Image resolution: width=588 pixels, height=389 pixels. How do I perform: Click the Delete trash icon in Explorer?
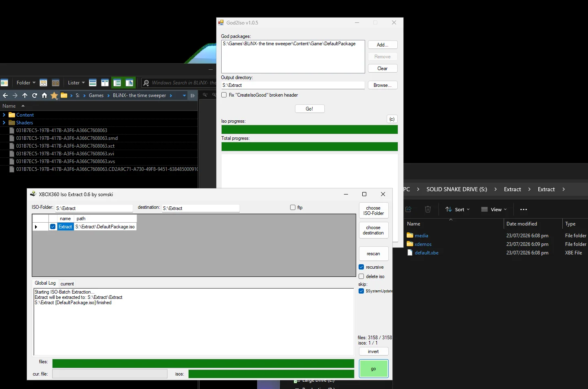pyautogui.click(x=428, y=209)
